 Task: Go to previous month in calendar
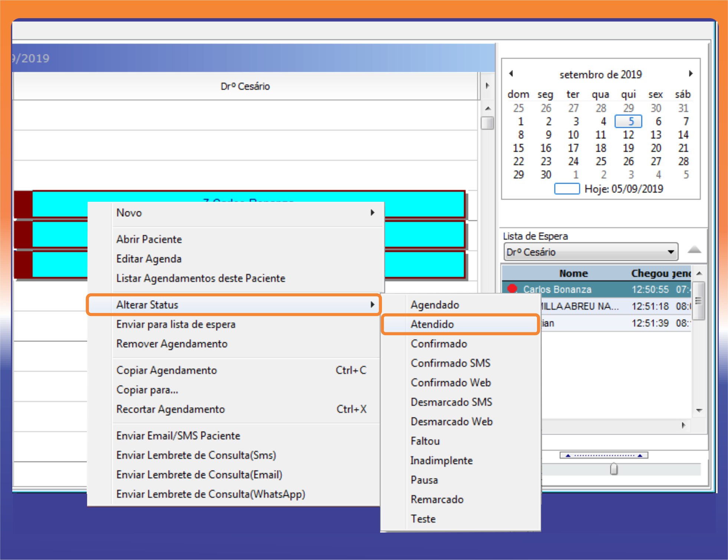pyautogui.click(x=511, y=73)
